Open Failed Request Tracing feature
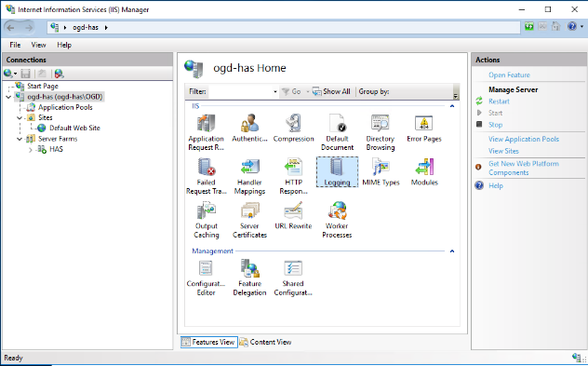Image resolution: width=588 pixels, height=366 pixels. click(x=206, y=176)
